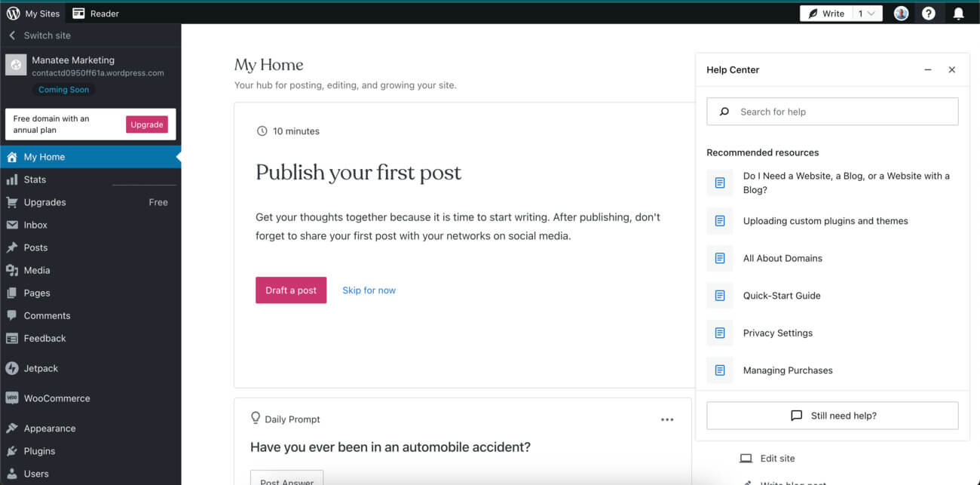
Task: Open All About Domains article
Action: 832,258
